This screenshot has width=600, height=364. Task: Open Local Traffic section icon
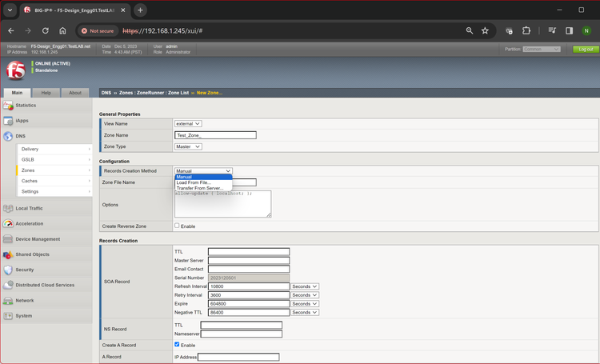(8, 208)
